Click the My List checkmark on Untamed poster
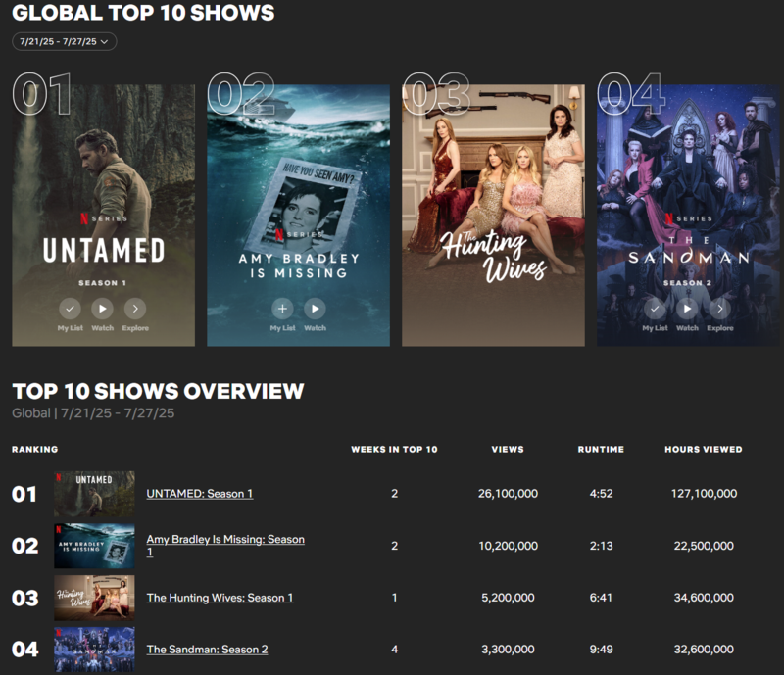Viewport: 784px width, 675px height. click(70, 309)
